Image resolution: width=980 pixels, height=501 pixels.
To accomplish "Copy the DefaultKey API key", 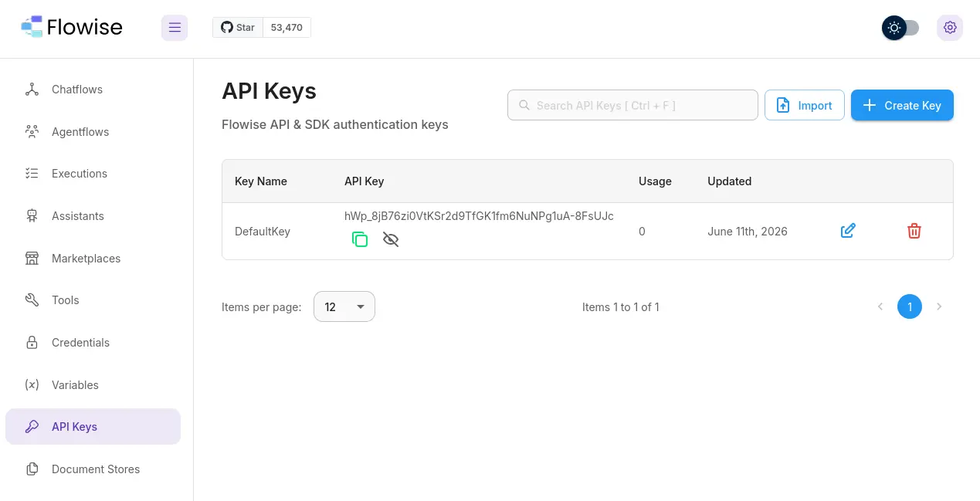I will tap(360, 239).
